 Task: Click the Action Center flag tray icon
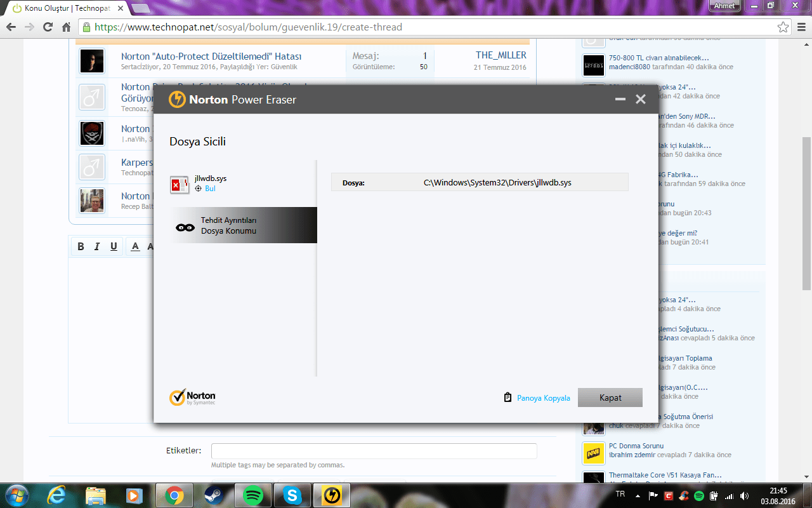click(653, 495)
